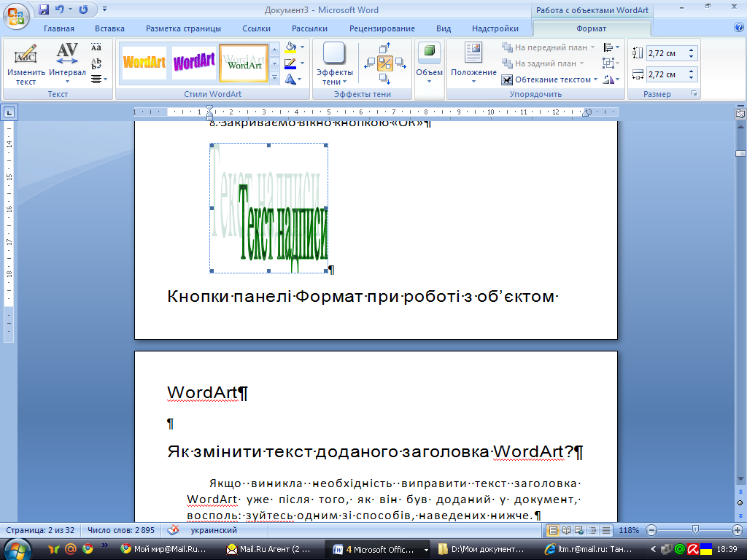Click word count Число слов: 2 895
The width and height of the screenshot is (747, 560).
click(121, 530)
